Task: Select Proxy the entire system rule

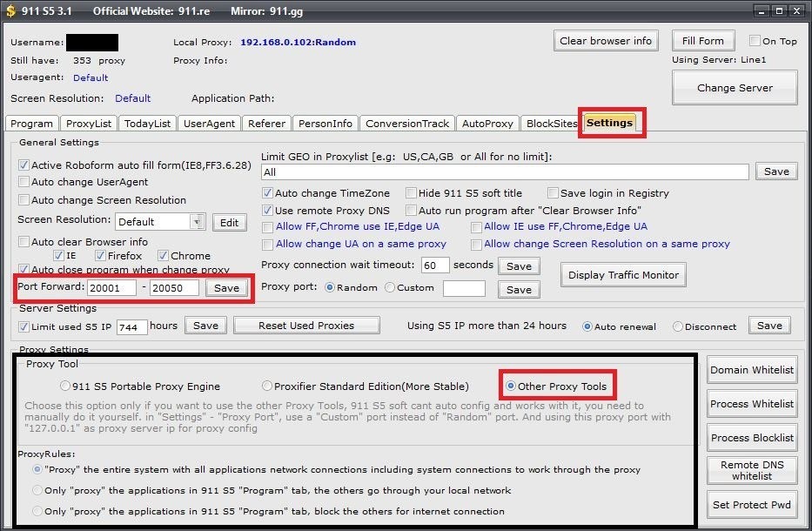Action: click(x=37, y=469)
